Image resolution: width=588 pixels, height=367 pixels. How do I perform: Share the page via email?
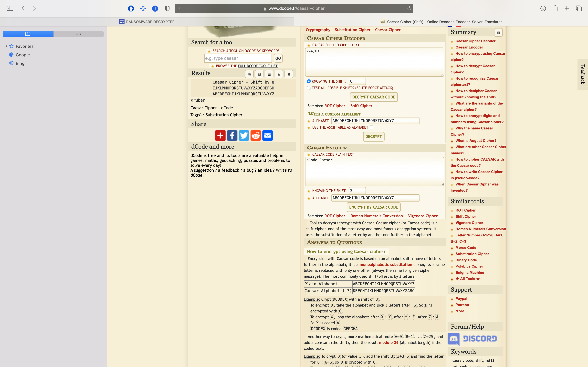point(268,135)
